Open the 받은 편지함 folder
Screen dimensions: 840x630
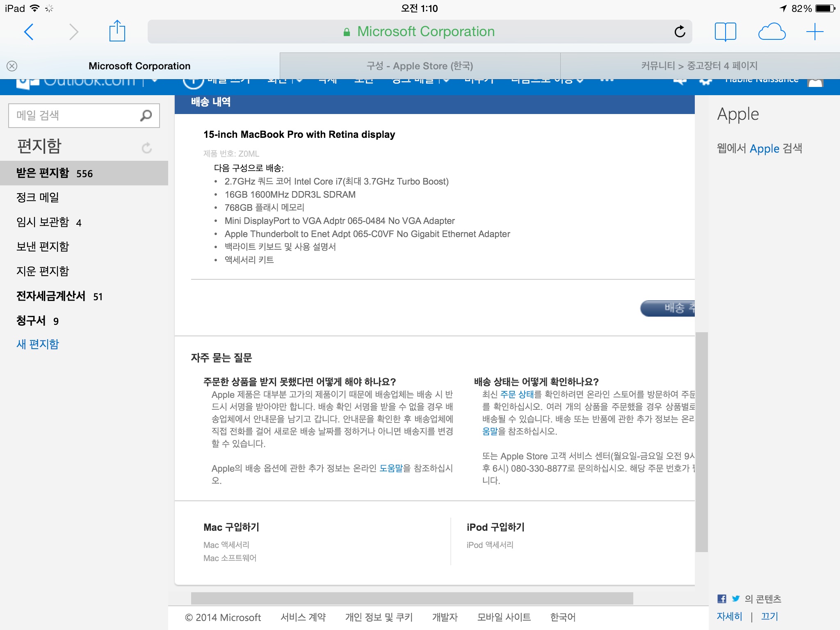click(43, 173)
